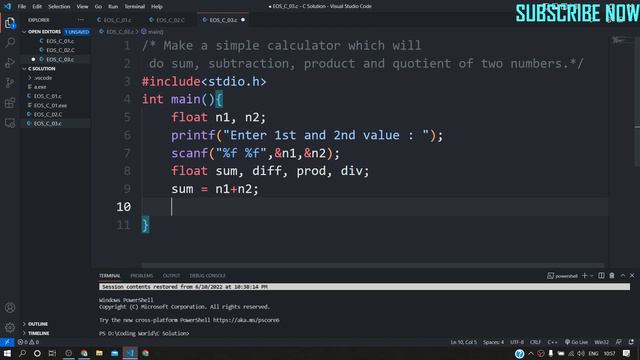Open the View menu
The height and width of the screenshot is (360, 640).
tap(82, 7)
